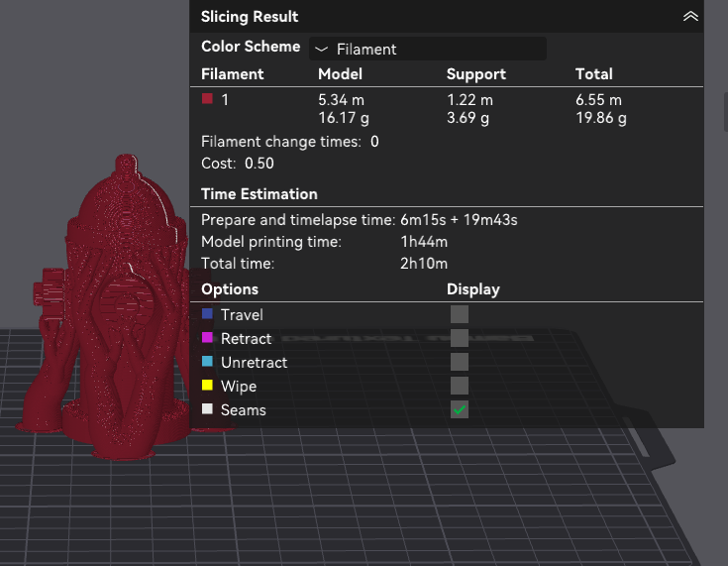Disable the Seams display checkbox
Screen dimensions: 728x566
(x=460, y=409)
